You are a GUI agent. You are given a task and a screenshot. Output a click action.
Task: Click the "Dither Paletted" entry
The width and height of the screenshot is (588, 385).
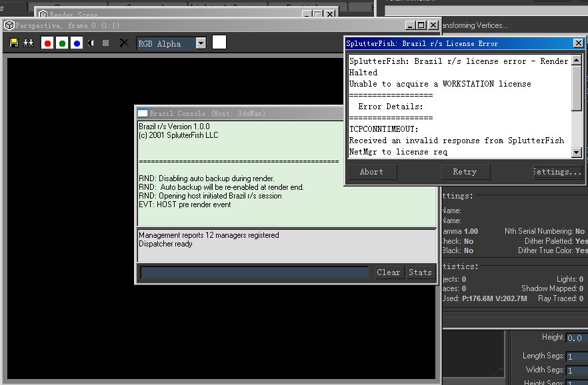pyautogui.click(x=556, y=241)
